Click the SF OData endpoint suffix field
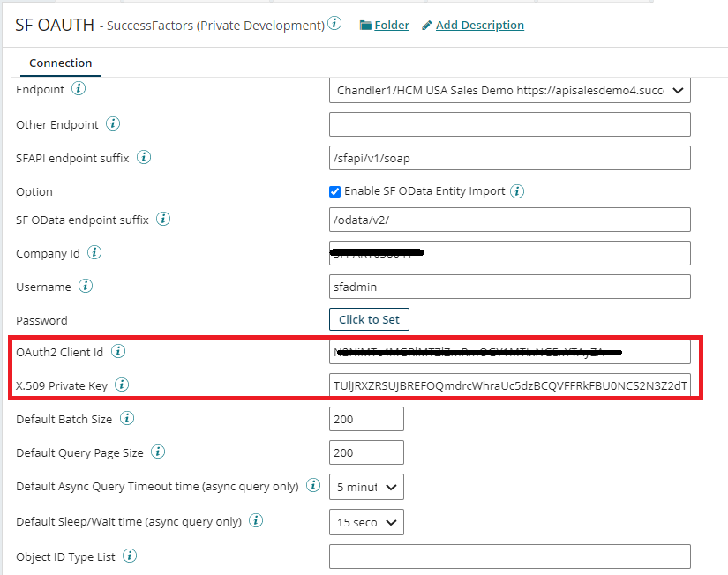This screenshot has width=728, height=575. [x=510, y=220]
